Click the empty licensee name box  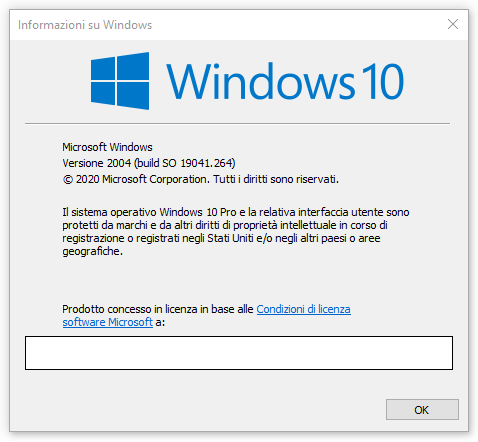239,353
